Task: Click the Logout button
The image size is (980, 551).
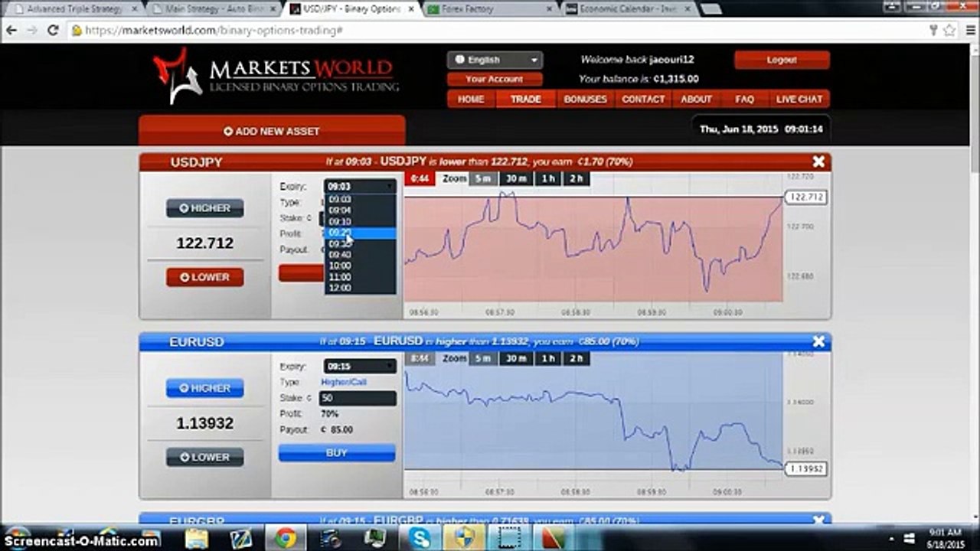Action: (x=782, y=60)
